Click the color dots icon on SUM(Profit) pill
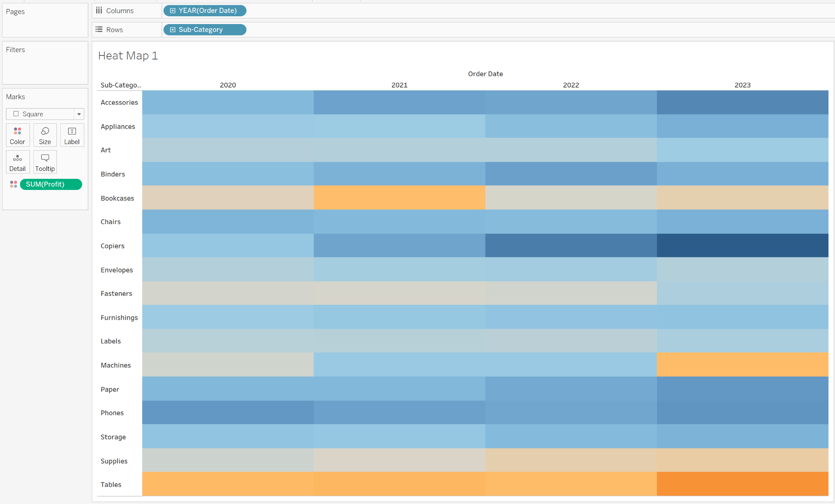This screenshot has width=835, height=504. [x=13, y=184]
